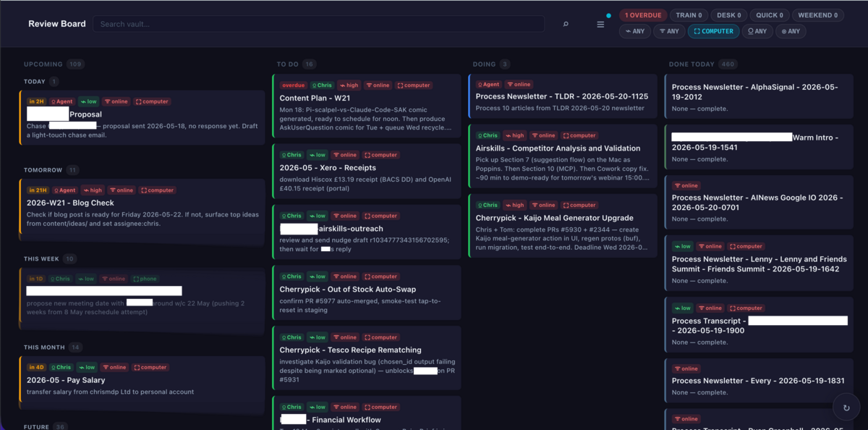Click the Agent tag on Blog Check card

[x=64, y=190]
